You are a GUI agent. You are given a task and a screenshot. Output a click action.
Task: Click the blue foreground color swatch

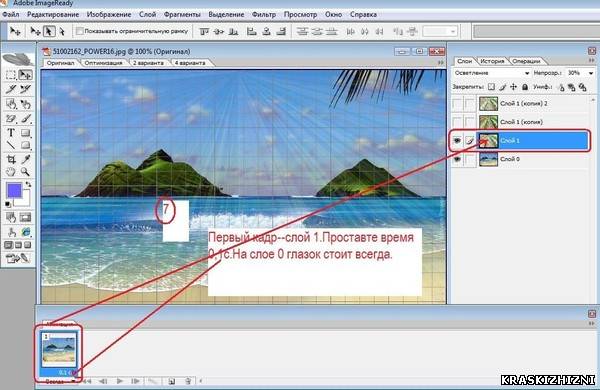point(14,190)
